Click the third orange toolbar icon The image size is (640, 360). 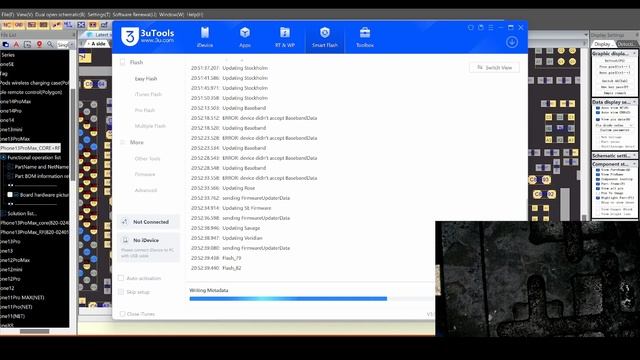[31, 25]
